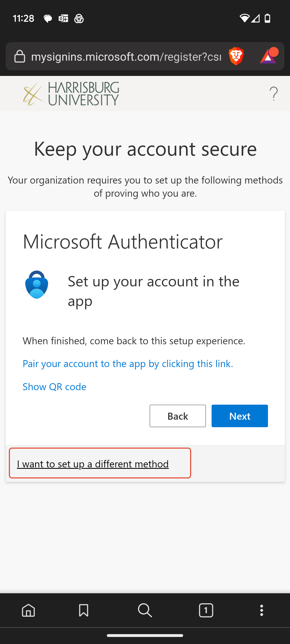The height and width of the screenshot is (644, 290).
Task: Tap the circular knot notification icon
Action: click(x=79, y=19)
